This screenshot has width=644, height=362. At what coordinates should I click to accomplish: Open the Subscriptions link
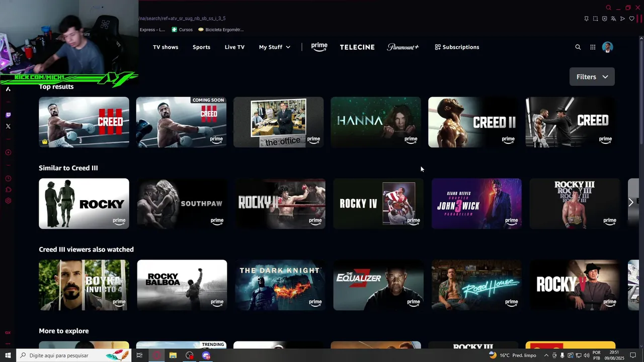(457, 47)
